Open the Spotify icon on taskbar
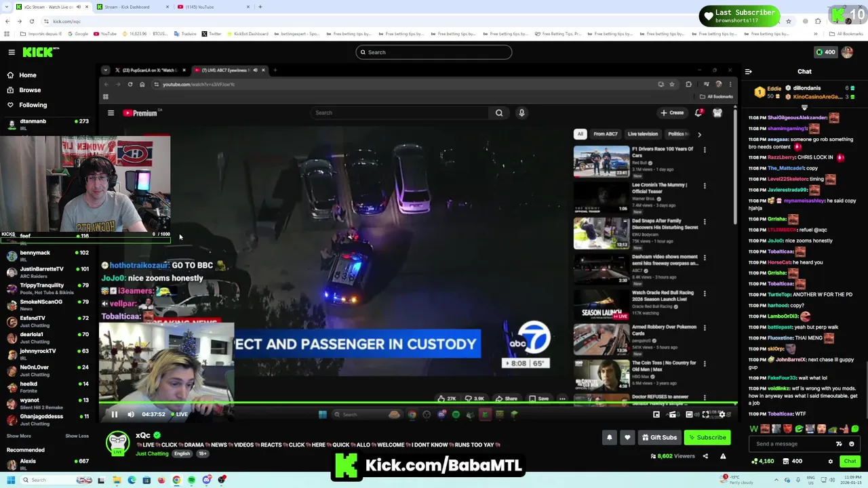 click(x=191, y=480)
